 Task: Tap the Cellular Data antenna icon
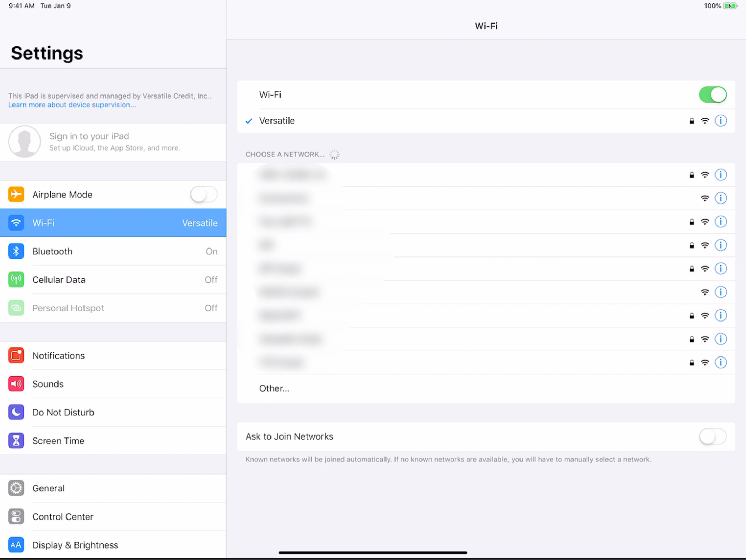[16, 279]
